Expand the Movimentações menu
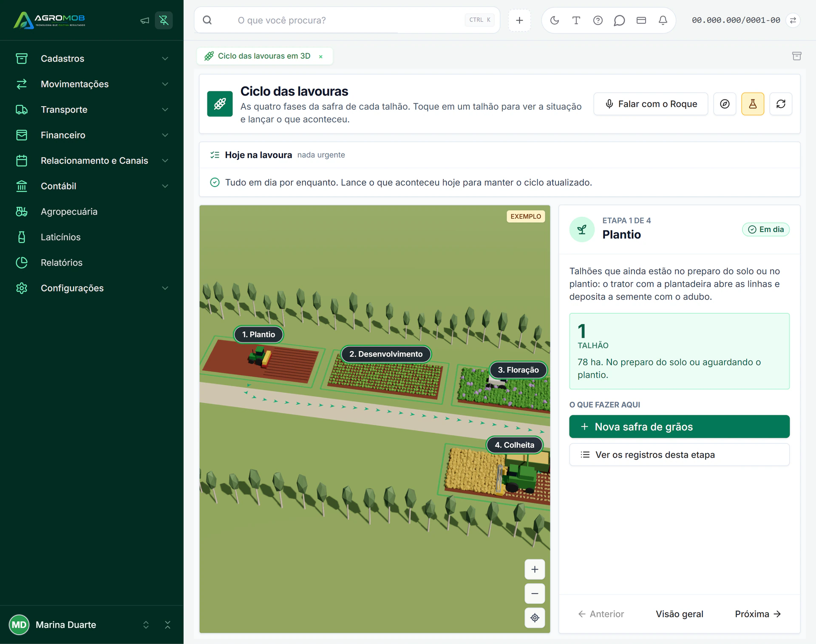The image size is (816, 644). [92, 84]
